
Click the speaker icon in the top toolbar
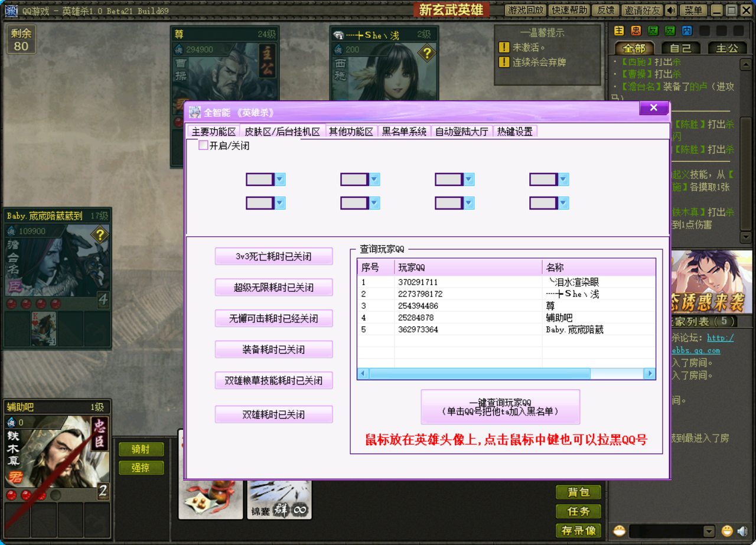click(x=671, y=11)
